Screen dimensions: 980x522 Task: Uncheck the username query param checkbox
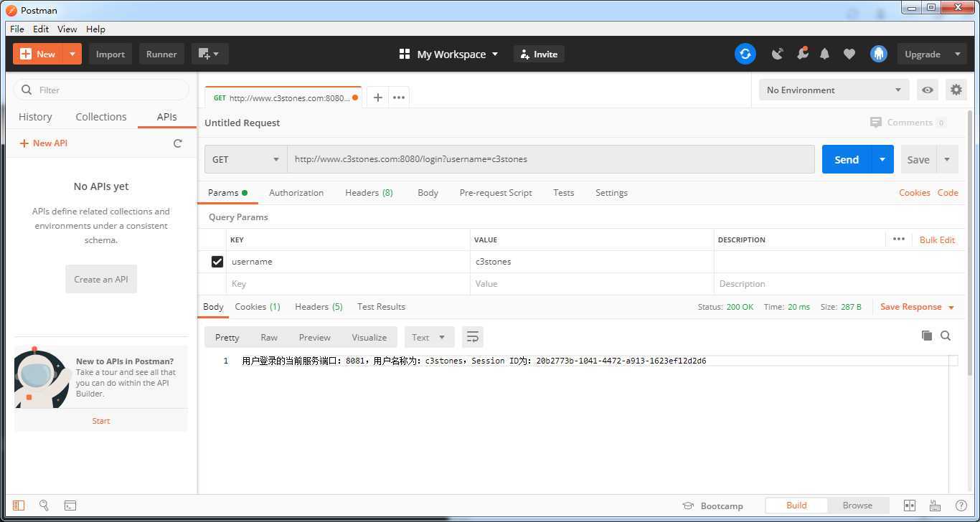tap(217, 262)
